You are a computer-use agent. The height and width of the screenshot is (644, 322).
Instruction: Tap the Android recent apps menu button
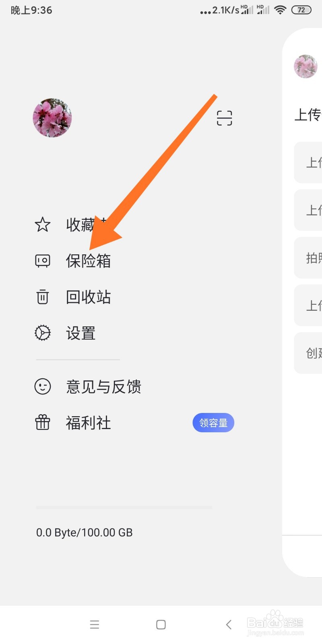coord(95,624)
